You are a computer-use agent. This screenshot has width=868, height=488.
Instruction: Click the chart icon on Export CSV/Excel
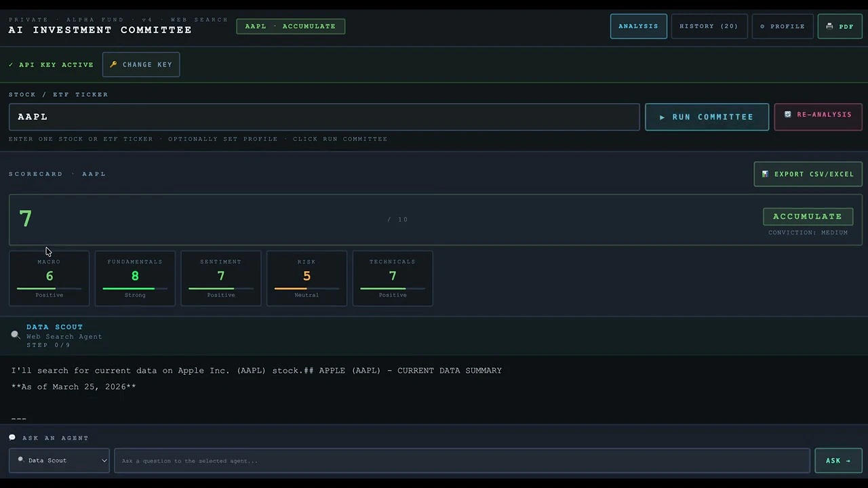point(765,174)
